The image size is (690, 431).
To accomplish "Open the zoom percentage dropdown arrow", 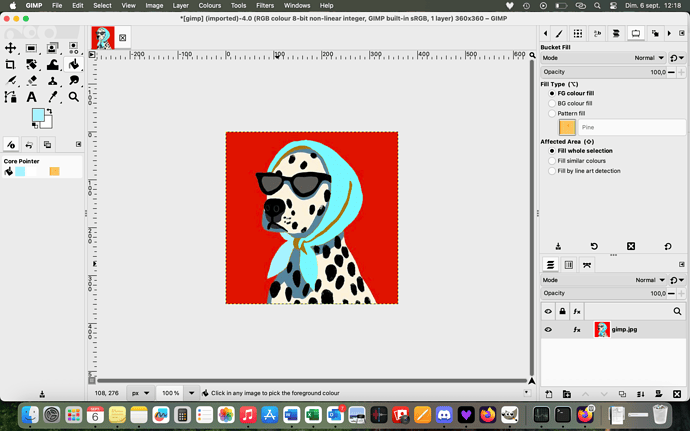I will (x=191, y=393).
